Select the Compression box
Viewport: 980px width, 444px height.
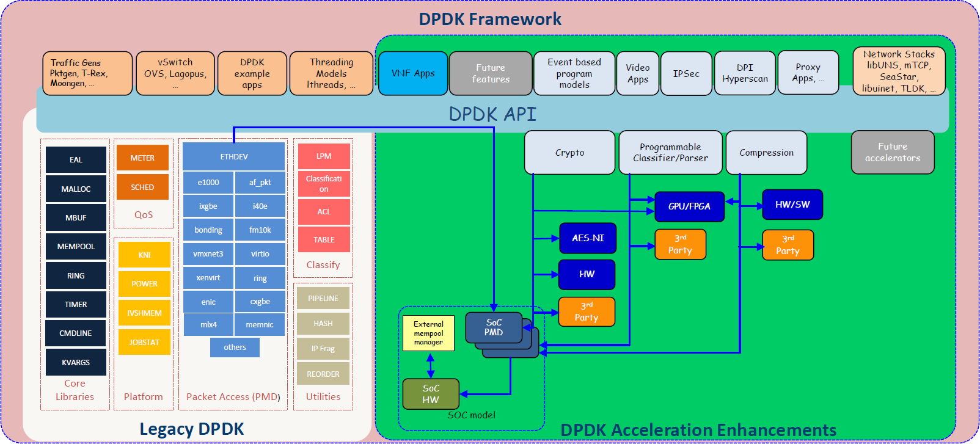coord(767,153)
